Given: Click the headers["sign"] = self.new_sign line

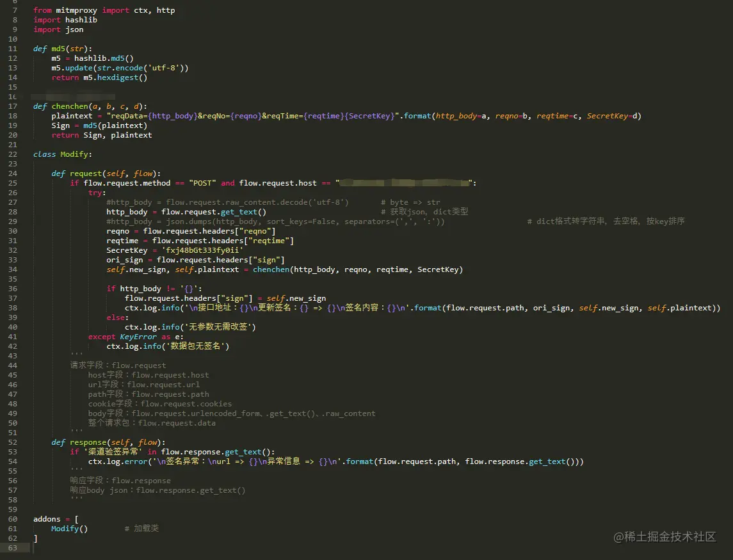Looking at the screenshot, I should click(225, 298).
